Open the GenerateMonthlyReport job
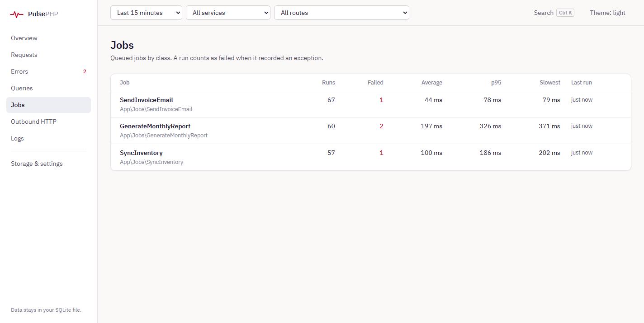 (155, 126)
